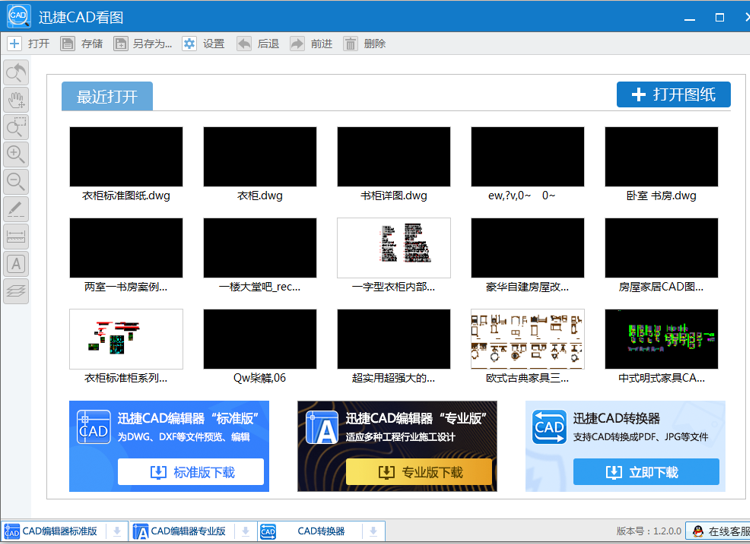Viewport: 750px width, 544px height.
Task: Click the version number 1.2.0.0 text
Action: pyautogui.click(x=667, y=531)
